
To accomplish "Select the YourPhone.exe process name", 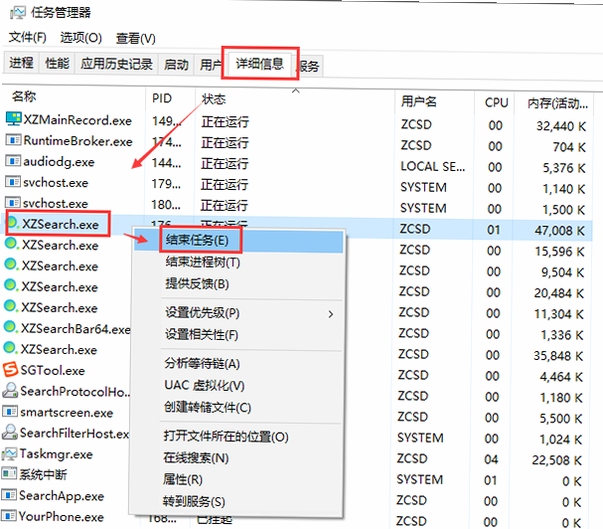I will 61,517.
